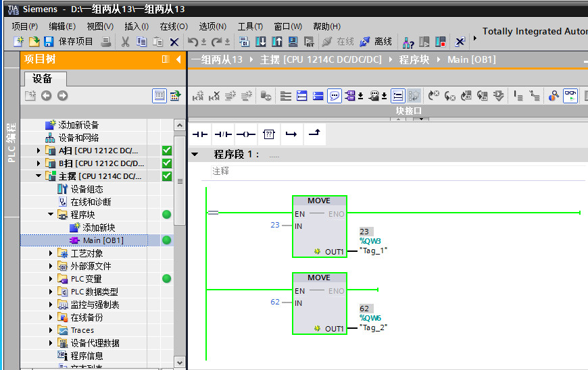
Task: Undo the last action
Action: click(193, 42)
